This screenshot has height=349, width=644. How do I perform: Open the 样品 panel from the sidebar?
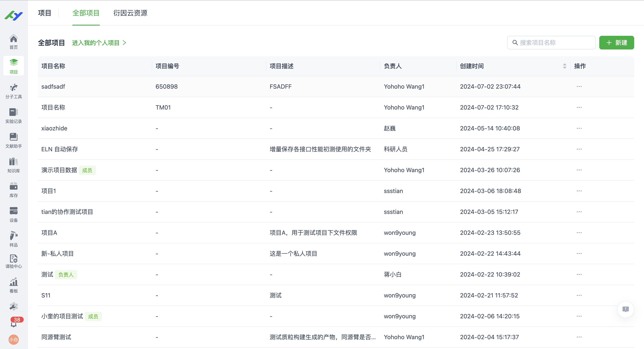pyautogui.click(x=13, y=239)
